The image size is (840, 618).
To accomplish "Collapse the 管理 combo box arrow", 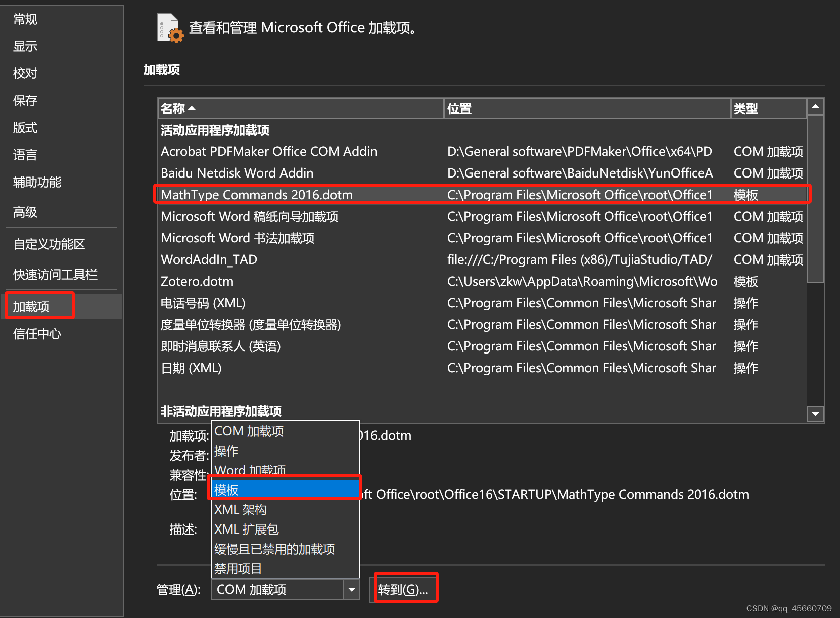I will 352,589.
